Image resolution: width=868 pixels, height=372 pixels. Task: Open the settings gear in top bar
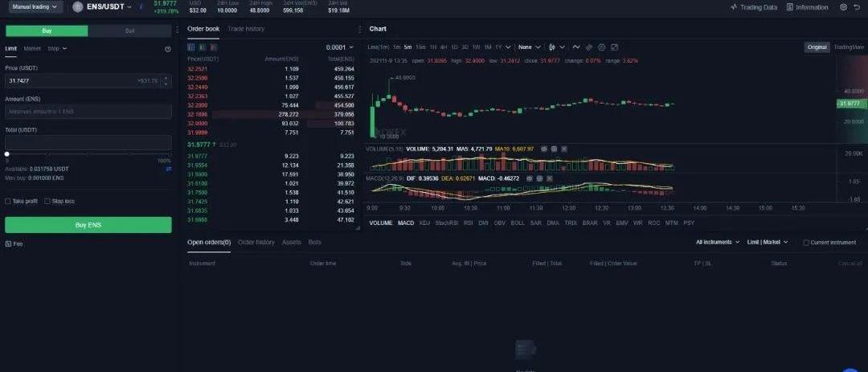843,7
